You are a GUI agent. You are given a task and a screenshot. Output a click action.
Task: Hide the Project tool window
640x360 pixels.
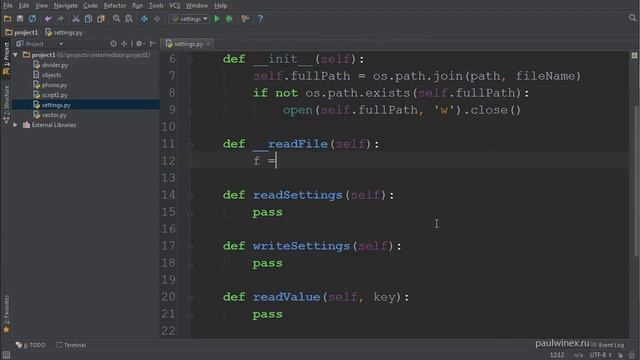(x=152, y=44)
